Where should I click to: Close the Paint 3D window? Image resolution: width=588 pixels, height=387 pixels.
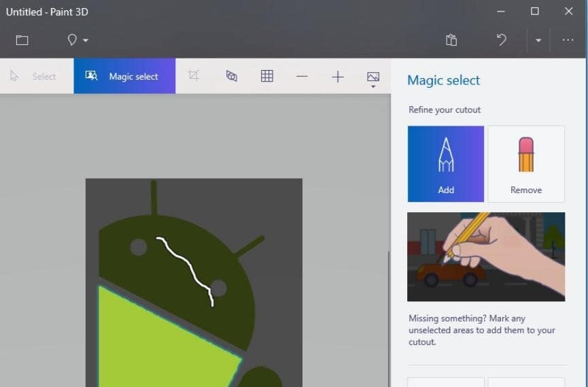coord(568,12)
